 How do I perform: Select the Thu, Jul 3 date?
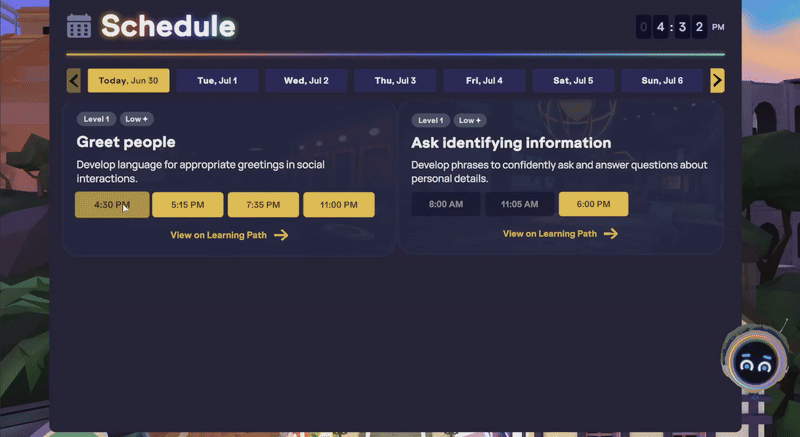coord(394,81)
